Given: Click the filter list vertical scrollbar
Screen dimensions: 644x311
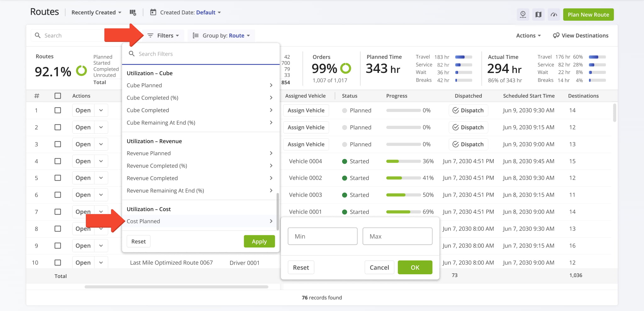Looking at the screenshot, I should [277, 211].
